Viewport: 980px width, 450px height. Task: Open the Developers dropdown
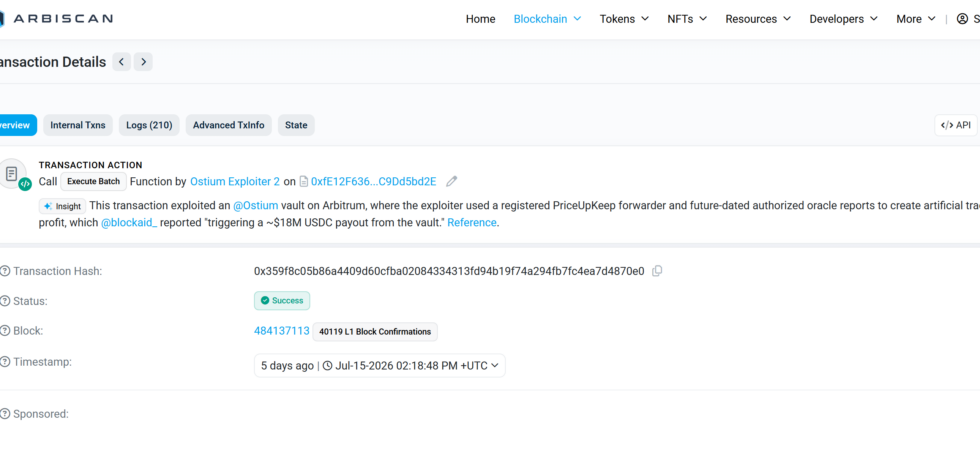click(x=844, y=19)
